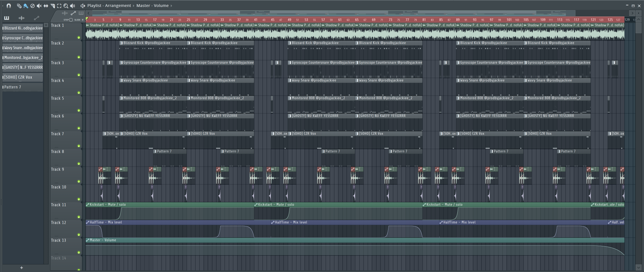644x272 pixels.
Task: Click the piano keys icon above Track 1
Action: coord(81,13)
